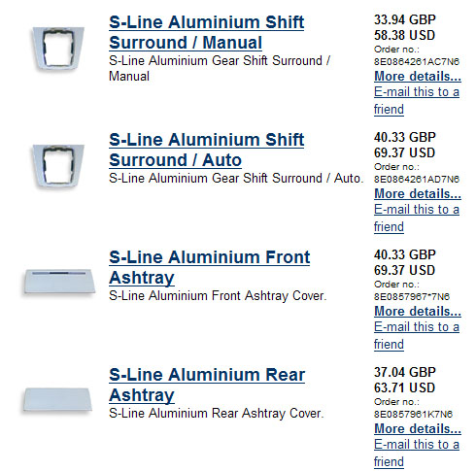E-mail the auto shift surround to a friend
Screen dimensions: 476x471
417,218
